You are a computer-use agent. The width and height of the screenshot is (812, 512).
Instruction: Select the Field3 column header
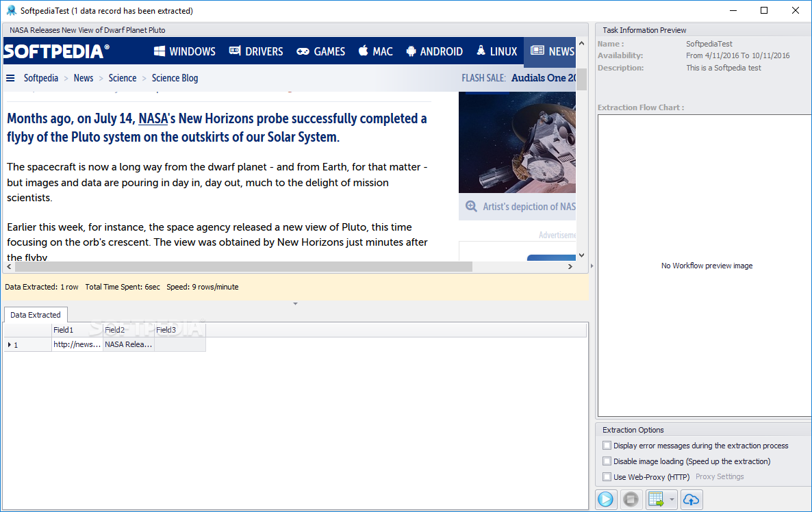tap(179, 330)
